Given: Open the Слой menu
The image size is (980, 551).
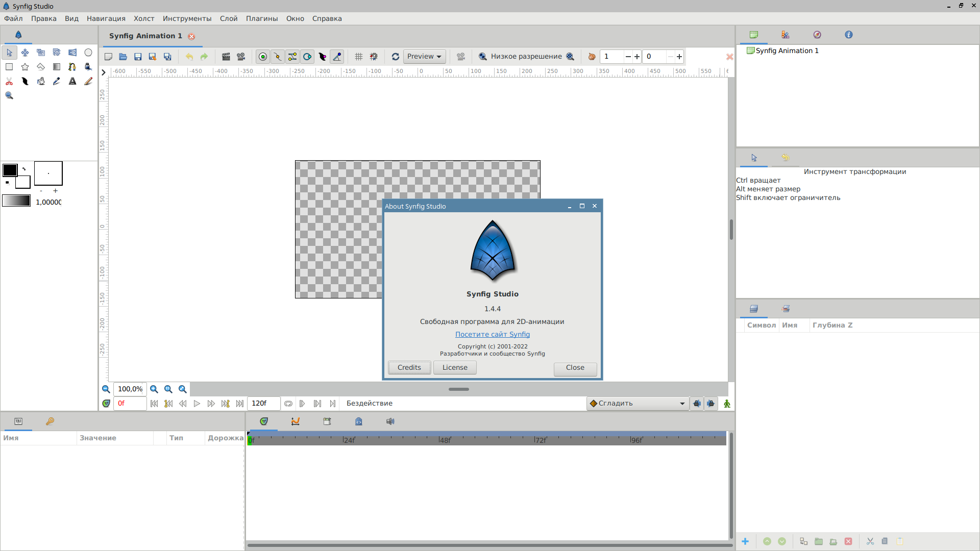Looking at the screenshot, I should tap(229, 18).
